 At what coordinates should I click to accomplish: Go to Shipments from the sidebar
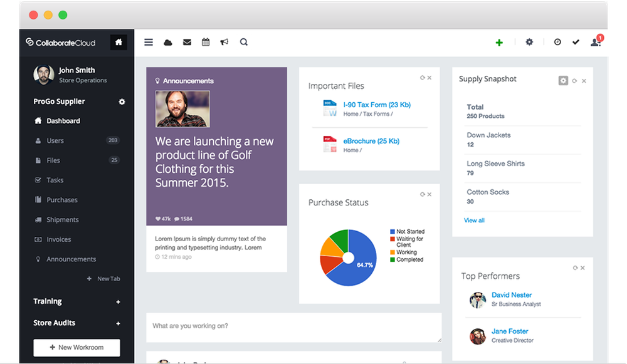click(61, 219)
